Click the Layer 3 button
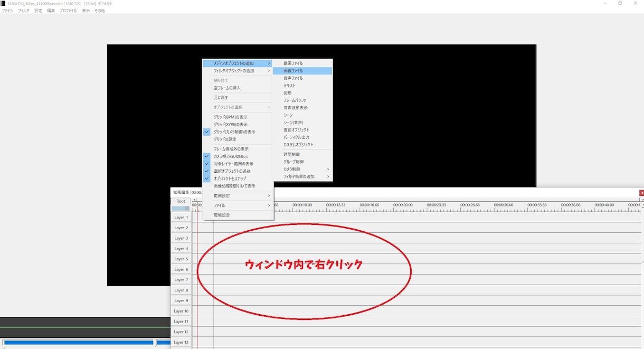 (181, 238)
